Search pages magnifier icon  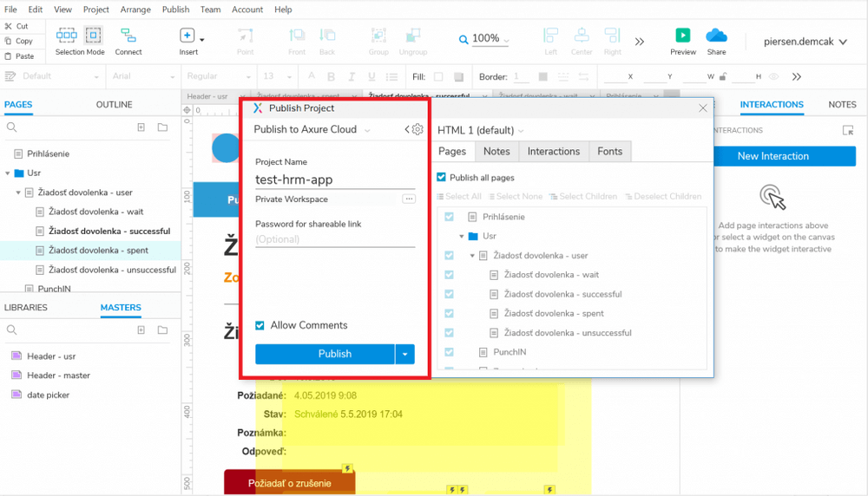(11, 127)
